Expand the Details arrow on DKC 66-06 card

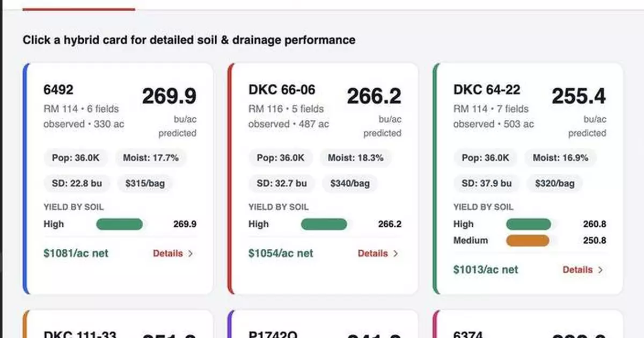point(396,254)
